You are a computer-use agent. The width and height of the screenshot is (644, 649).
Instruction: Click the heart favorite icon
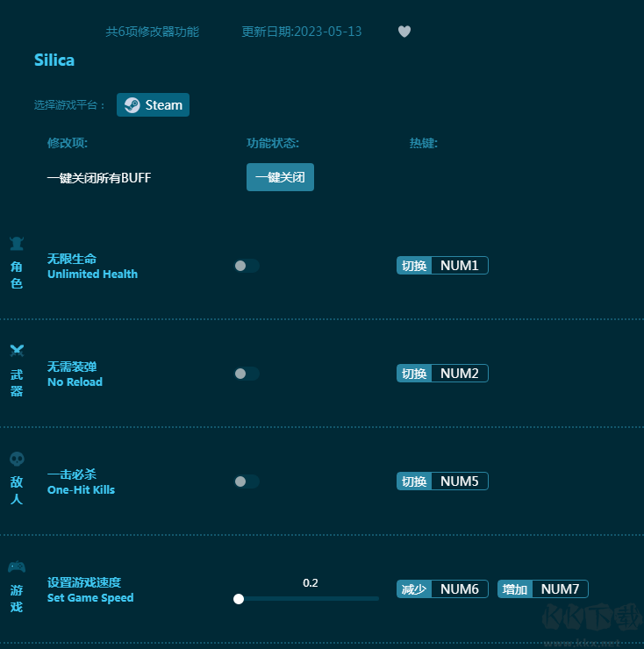(404, 32)
